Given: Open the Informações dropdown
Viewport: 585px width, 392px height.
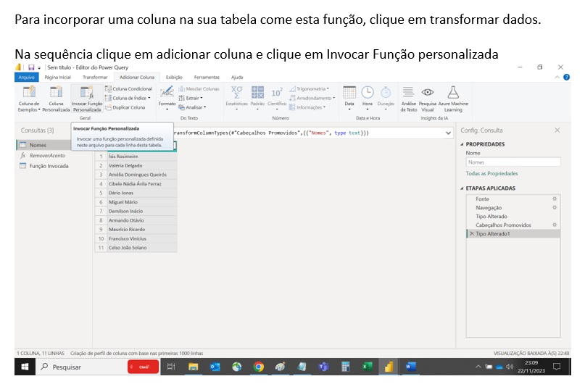Looking at the screenshot, I should 307,107.
